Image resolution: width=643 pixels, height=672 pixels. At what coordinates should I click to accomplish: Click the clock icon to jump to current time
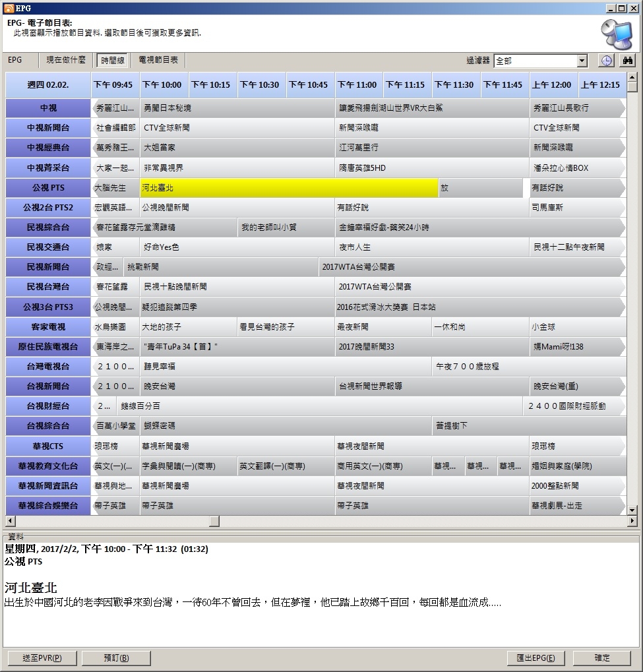tap(606, 61)
